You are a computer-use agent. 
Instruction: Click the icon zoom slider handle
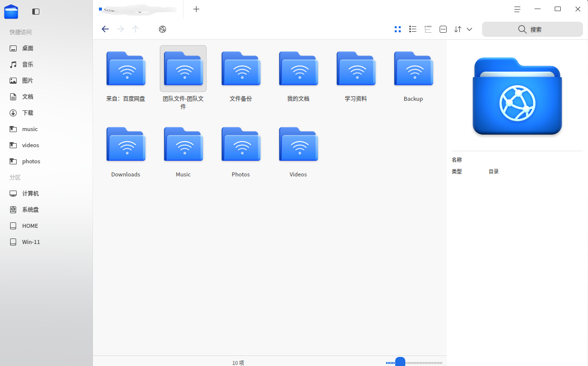[x=400, y=362]
